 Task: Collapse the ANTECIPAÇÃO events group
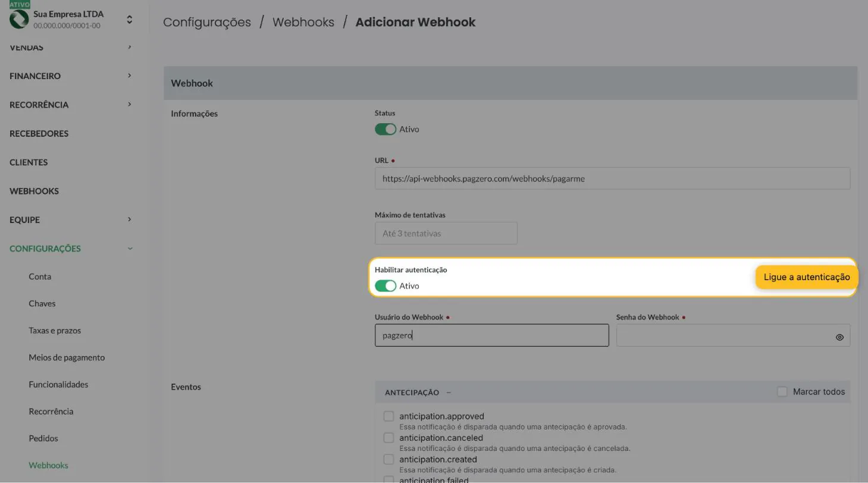(x=449, y=393)
